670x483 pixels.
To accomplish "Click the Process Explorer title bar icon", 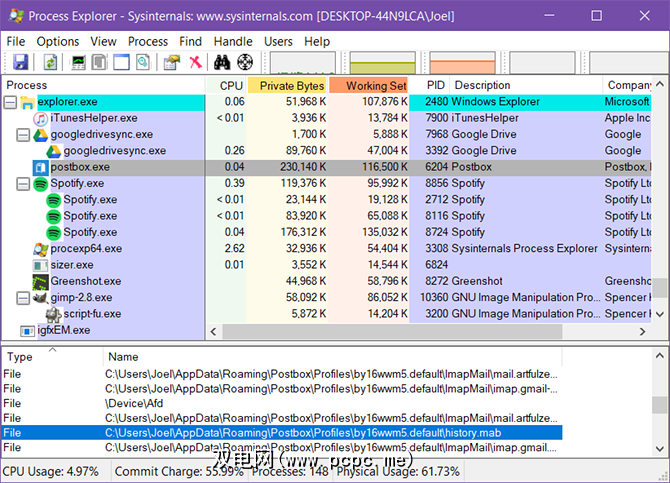I will 16,16.
